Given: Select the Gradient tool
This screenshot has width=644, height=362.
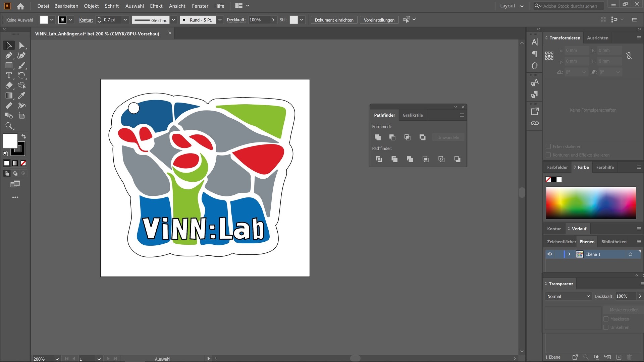Looking at the screenshot, I should click(x=9, y=96).
